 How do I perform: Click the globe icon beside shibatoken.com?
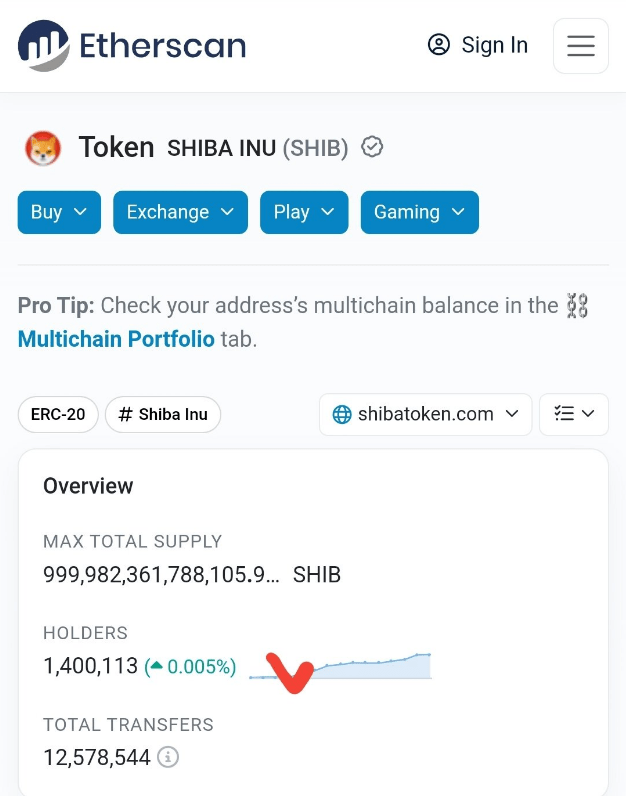pyautogui.click(x=342, y=414)
